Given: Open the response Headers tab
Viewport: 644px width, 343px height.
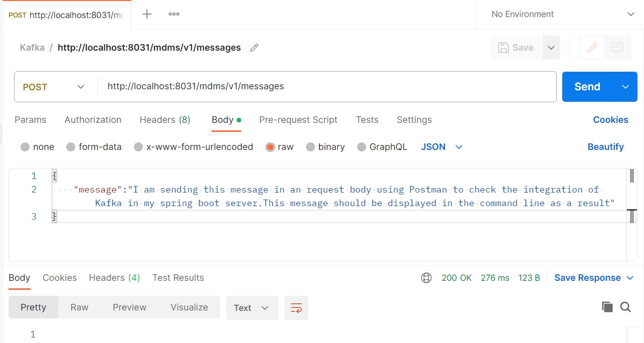Looking at the screenshot, I should click(114, 277).
